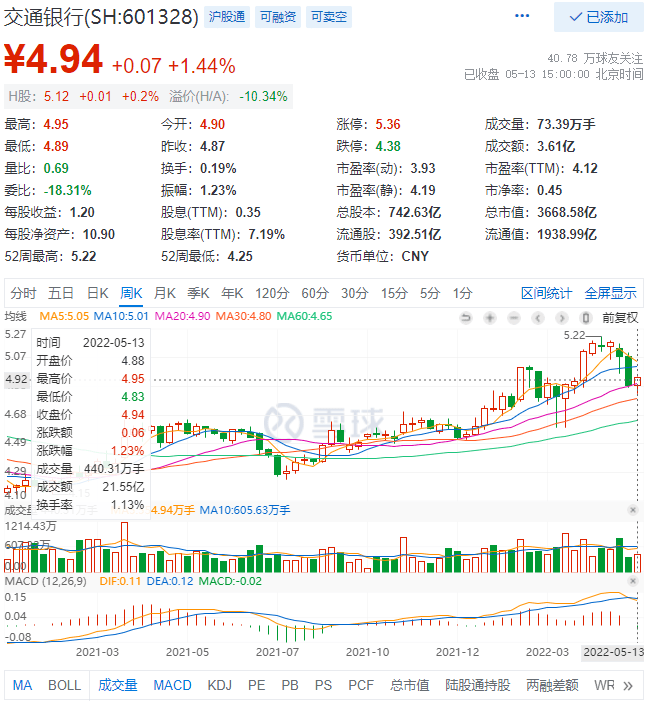Click the 溢价(H/A) value -10.34%
Viewport: 648px width, 708px height.
(x=263, y=96)
